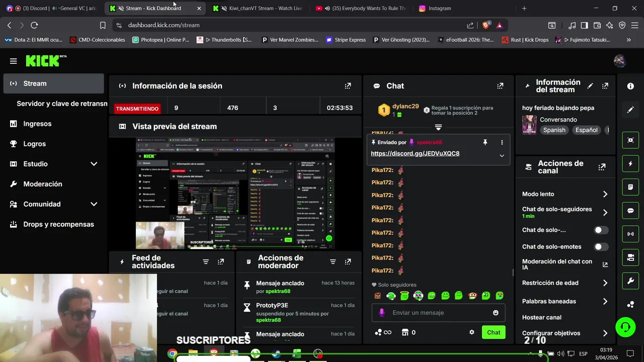
Task: Expand the Comunidad sidebar section
Action: (94, 204)
